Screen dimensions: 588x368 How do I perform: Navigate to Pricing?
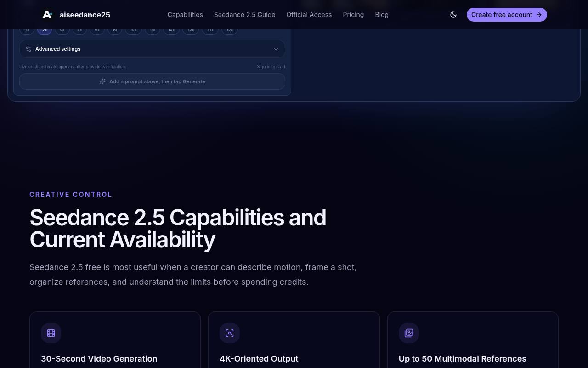click(353, 15)
